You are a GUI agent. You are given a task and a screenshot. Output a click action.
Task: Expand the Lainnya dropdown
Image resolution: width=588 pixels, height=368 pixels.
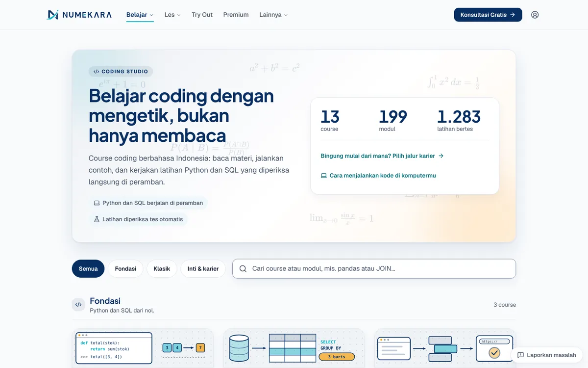(x=273, y=15)
